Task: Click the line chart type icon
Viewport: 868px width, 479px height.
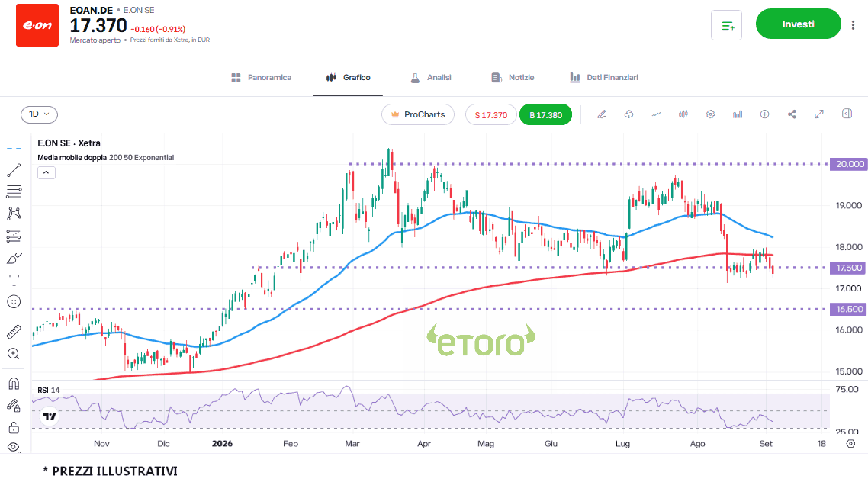Action: 656,114
